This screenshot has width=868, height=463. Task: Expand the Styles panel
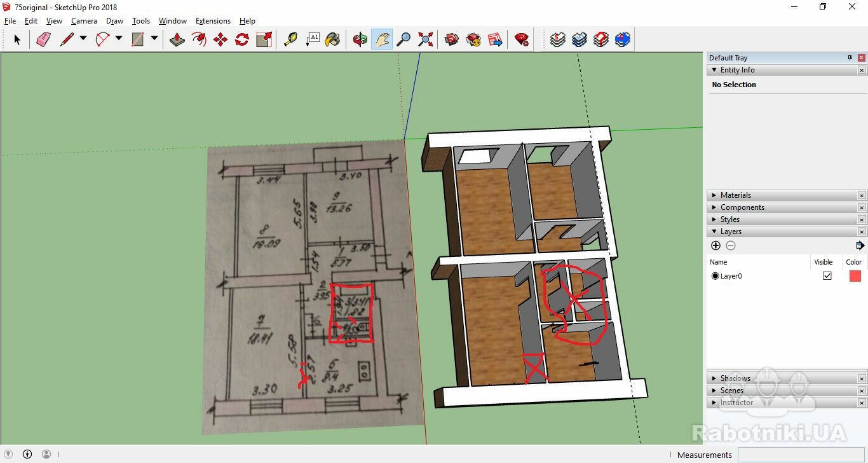714,219
